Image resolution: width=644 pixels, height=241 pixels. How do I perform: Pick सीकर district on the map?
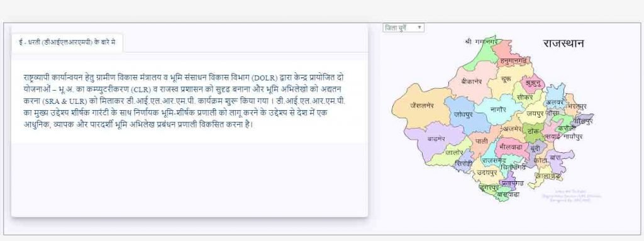point(525,98)
